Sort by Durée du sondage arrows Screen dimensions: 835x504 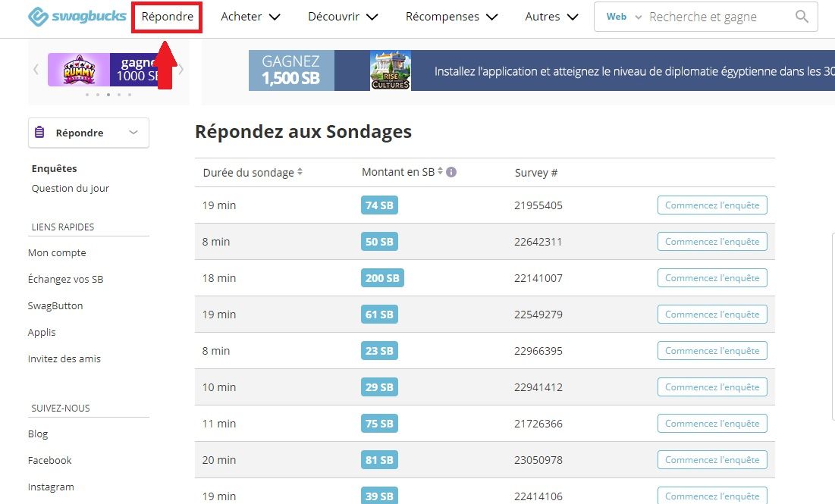coord(300,172)
